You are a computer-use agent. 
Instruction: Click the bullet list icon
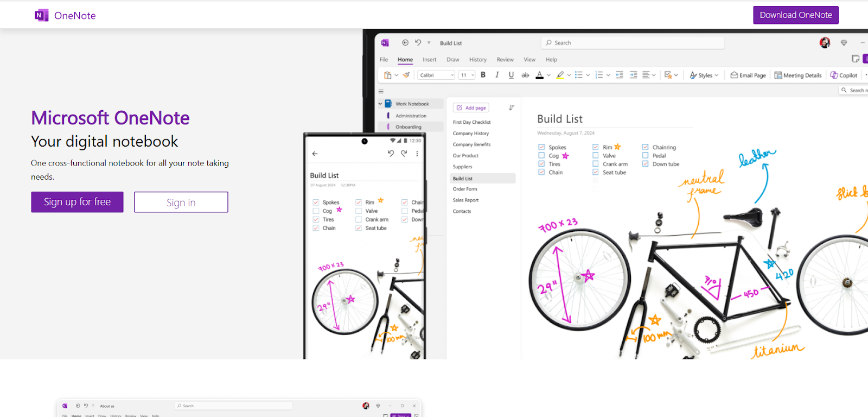pos(578,75)
